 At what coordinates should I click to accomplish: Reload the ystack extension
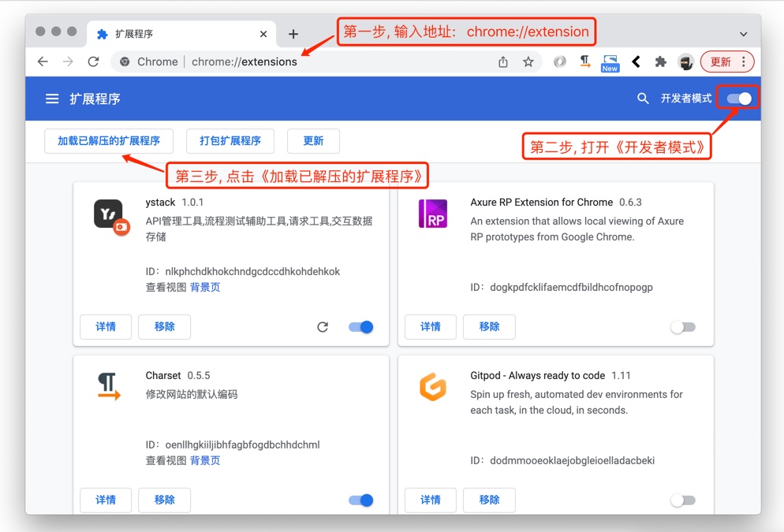pos(323,327)
